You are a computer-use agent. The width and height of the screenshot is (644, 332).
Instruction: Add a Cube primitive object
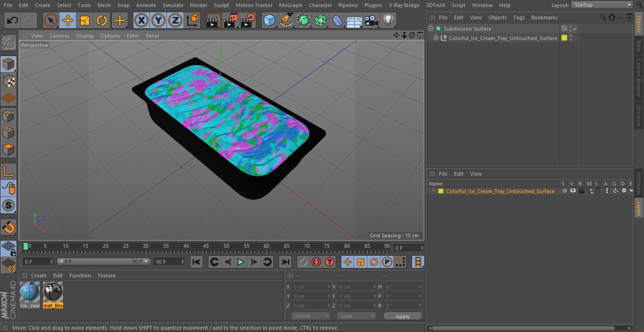269,20
